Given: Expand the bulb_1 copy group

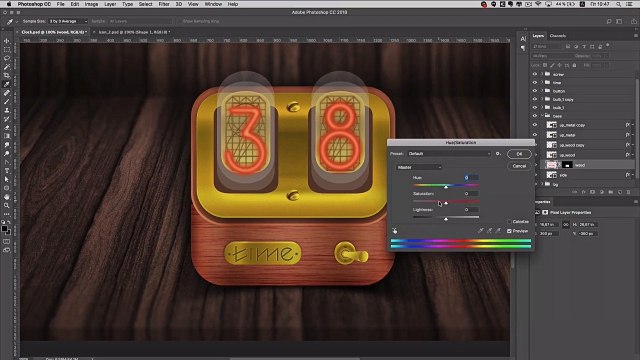Looking at the screenshot, I should [542, 99].
